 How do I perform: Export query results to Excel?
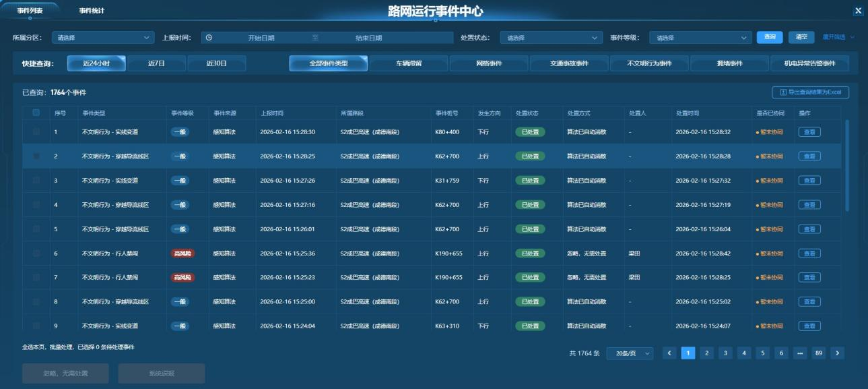click(x=810, y=92)
